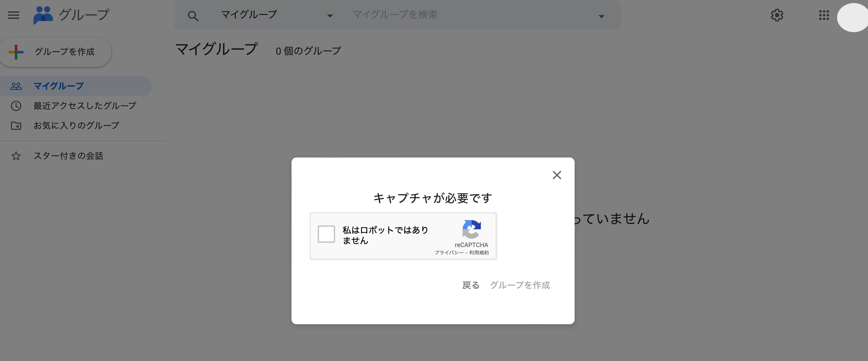Click the search magnifier icon

(x=193, y=16)
